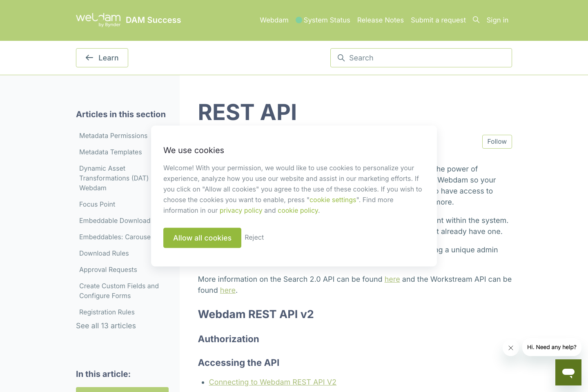Screen dimensions: 588x392
Task: Open the Webdam menu item
Action: [x=274, y=20]
